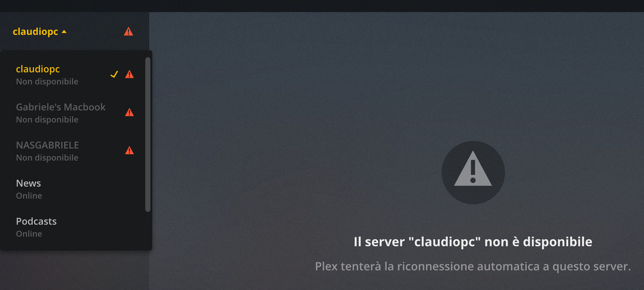Click the Plex automatic reconnection message

(473, 267)
